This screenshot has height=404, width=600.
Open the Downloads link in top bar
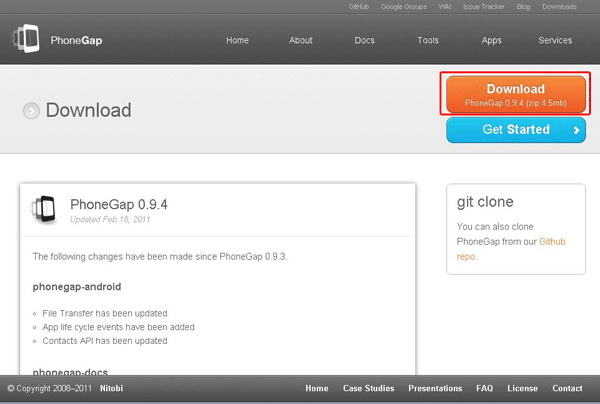click(559, 7)
